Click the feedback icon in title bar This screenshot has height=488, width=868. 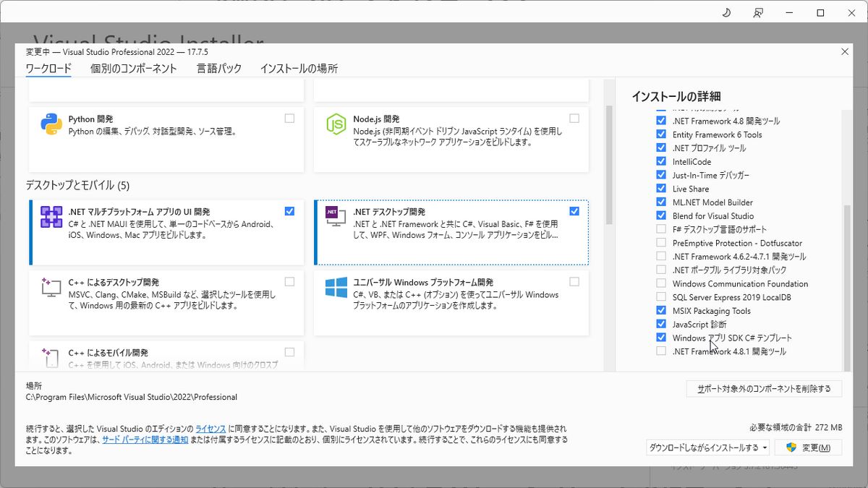pyautogui.click(x=758, y=12)
